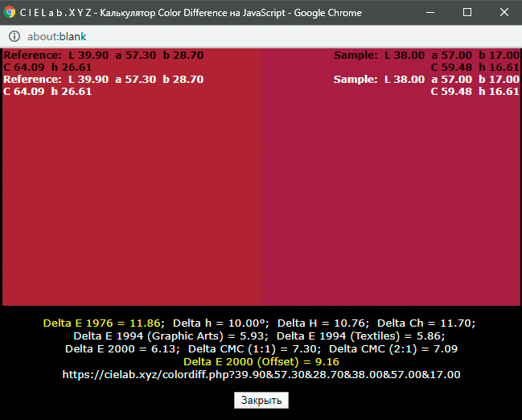
Task: Click the Chrome logo in the title bar
Action: pyautogui.click(x=10, y=12)
